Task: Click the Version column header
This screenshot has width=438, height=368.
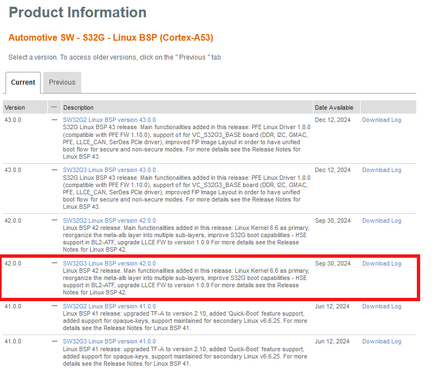Action: 25,107
